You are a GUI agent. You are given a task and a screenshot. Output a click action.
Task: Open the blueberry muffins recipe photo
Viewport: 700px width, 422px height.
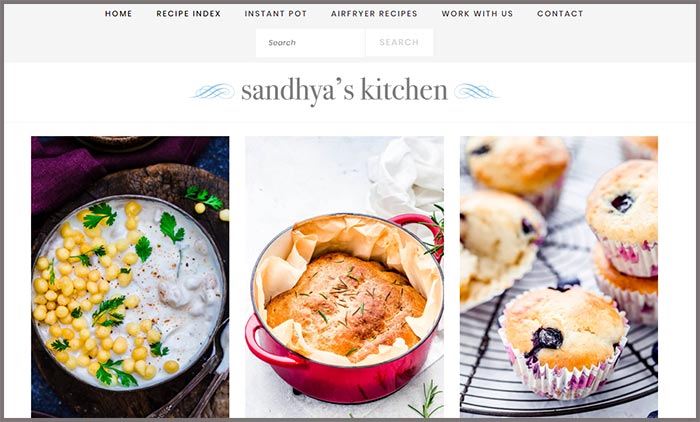[x=558, y=277]
